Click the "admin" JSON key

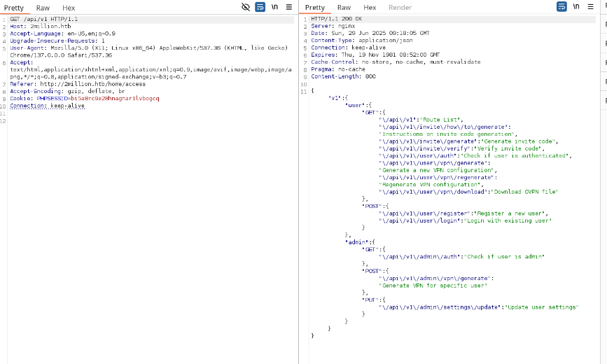356,242
